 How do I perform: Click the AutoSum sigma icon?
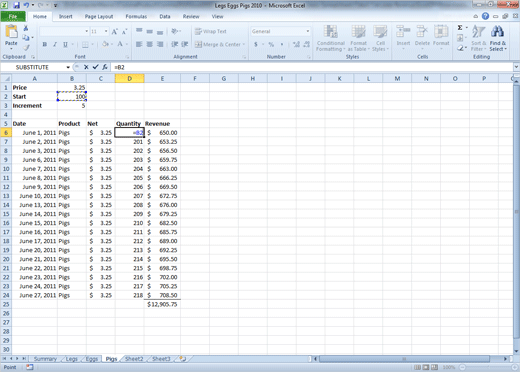tap(460, 28)
